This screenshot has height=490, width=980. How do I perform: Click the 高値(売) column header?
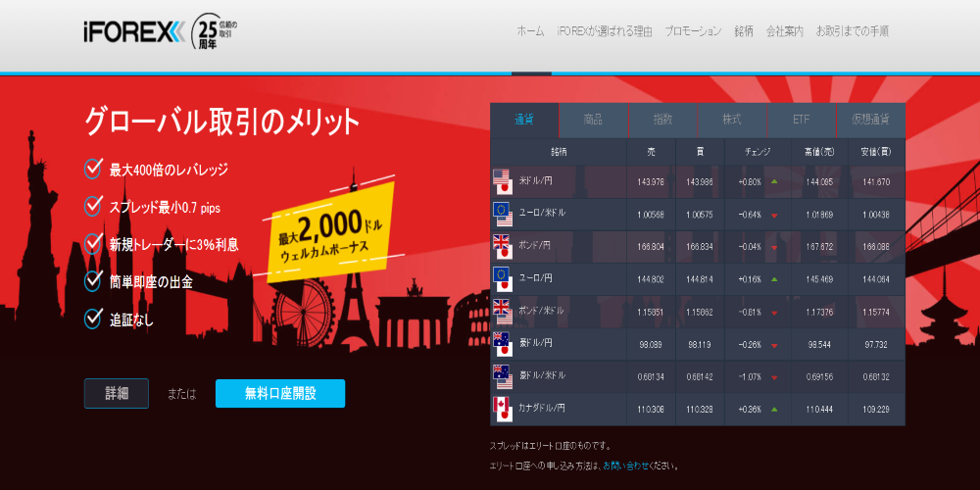820,152
